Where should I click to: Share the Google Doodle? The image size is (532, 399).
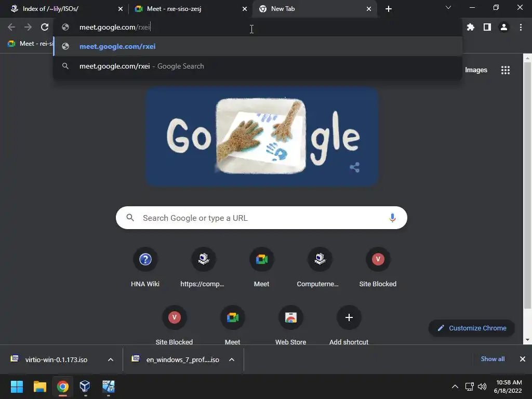point(354,167)
